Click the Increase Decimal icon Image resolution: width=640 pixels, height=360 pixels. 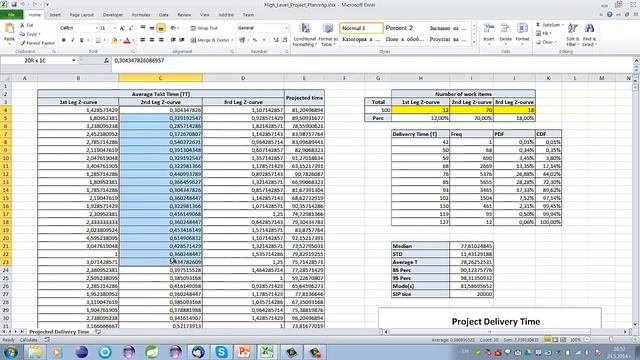(x=276, y=40)
